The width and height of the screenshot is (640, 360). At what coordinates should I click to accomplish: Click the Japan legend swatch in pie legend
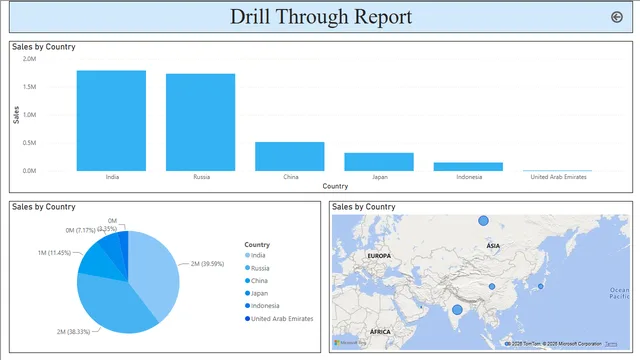pyautogui.click(x=247, y=293)
